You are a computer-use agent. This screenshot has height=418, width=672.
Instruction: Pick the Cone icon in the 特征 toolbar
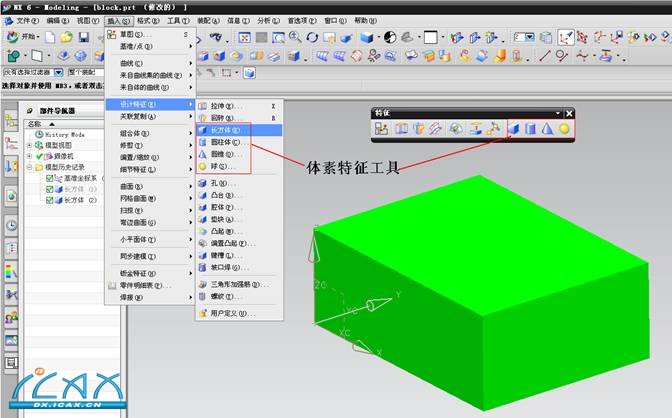click(547, 129)
